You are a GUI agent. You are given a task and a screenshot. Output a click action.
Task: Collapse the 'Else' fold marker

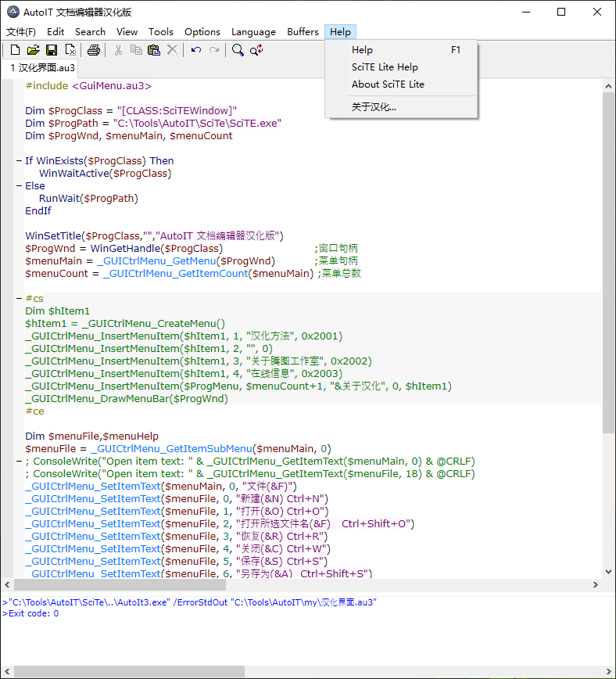18,186
